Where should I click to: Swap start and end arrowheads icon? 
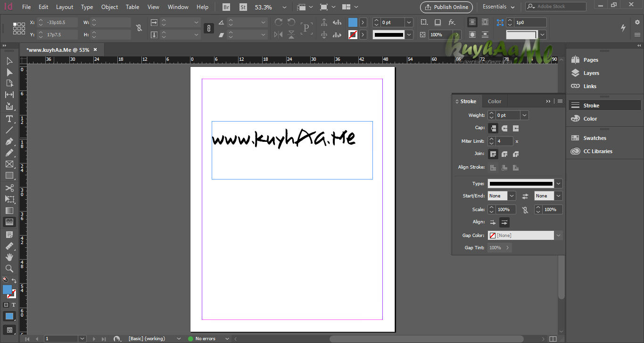point(525,196)
